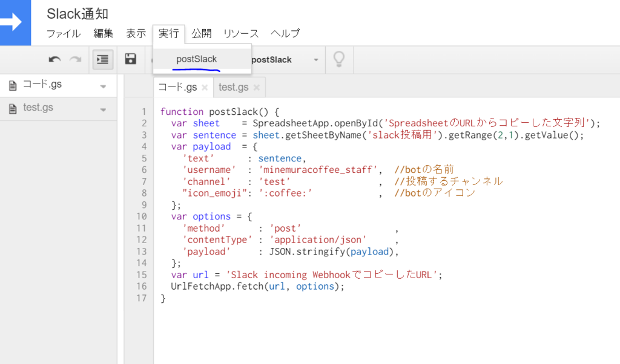Open the リソース menu
The width and height of the screenshot is (620, 364).
click(x=241, y=34)
